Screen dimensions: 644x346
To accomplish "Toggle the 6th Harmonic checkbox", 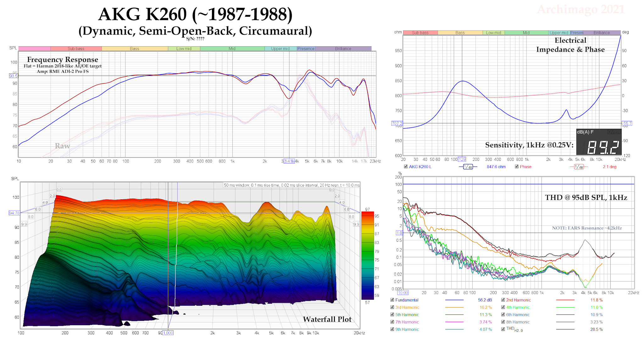I will tap(503, 315).
